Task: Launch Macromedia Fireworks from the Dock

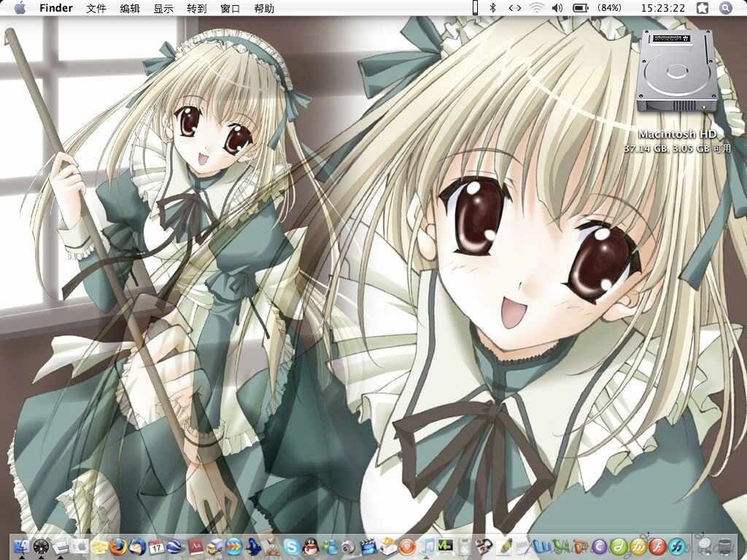Action: point(638,547)
